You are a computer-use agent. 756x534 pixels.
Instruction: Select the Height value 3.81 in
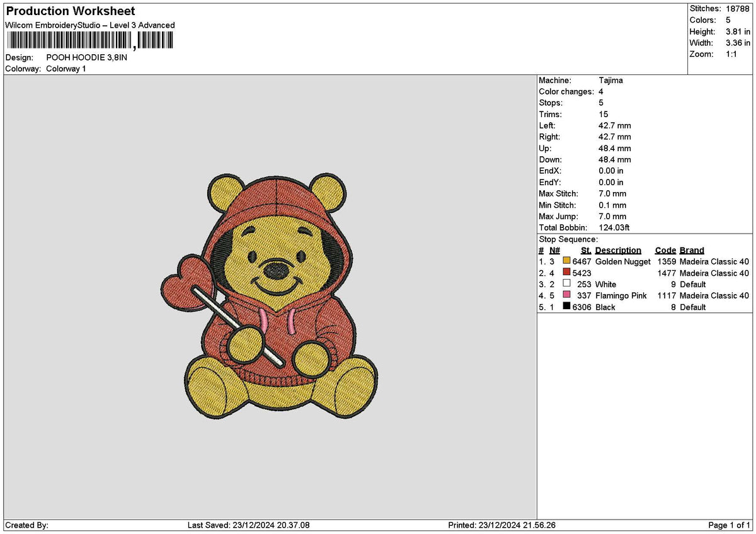(x=738, y=31)
